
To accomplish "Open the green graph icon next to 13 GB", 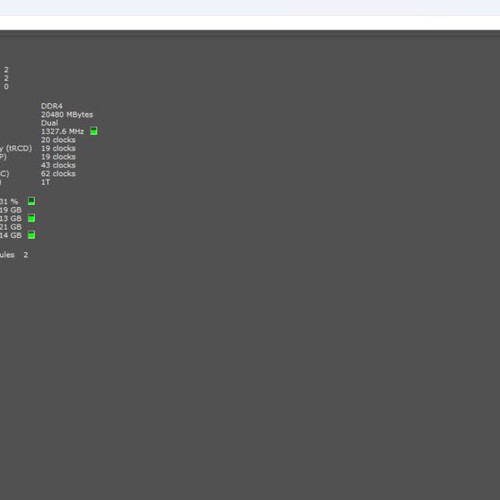I will click(31, 218).
